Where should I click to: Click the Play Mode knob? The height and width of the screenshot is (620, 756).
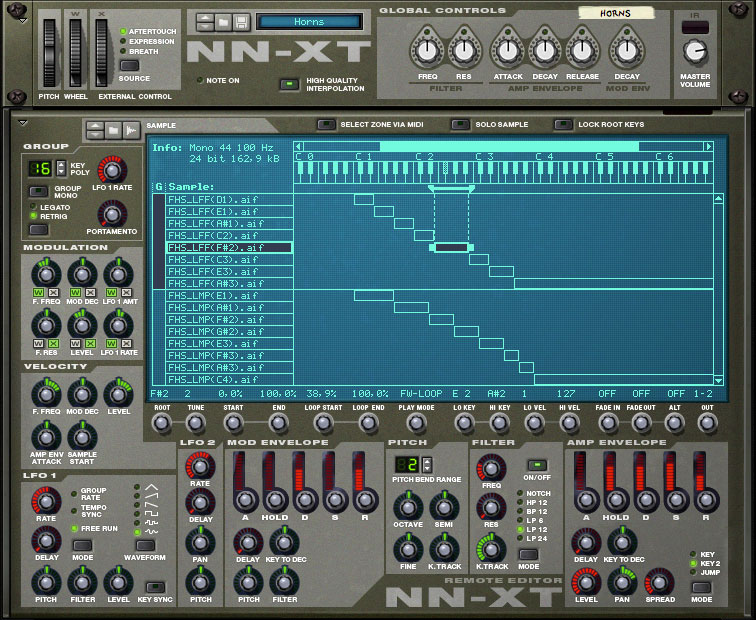coord(416,423)
